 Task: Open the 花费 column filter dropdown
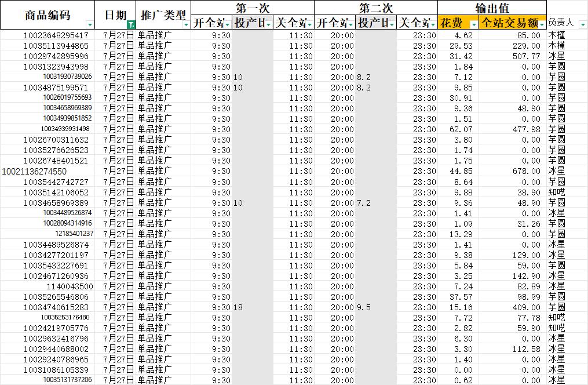pos(474,25)
